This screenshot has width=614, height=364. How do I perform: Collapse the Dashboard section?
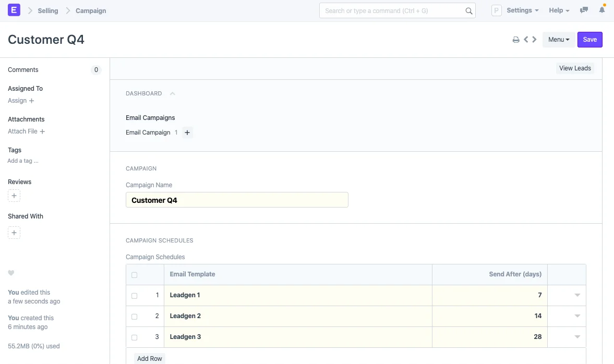pyautogui.click(x=172, y=93)
